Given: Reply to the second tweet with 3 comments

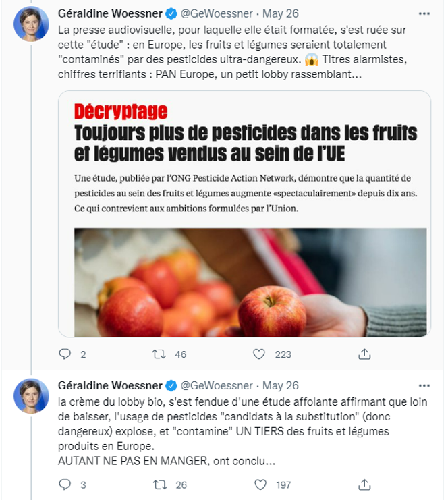Looking at the screenshot, I should tap(65, 484).
